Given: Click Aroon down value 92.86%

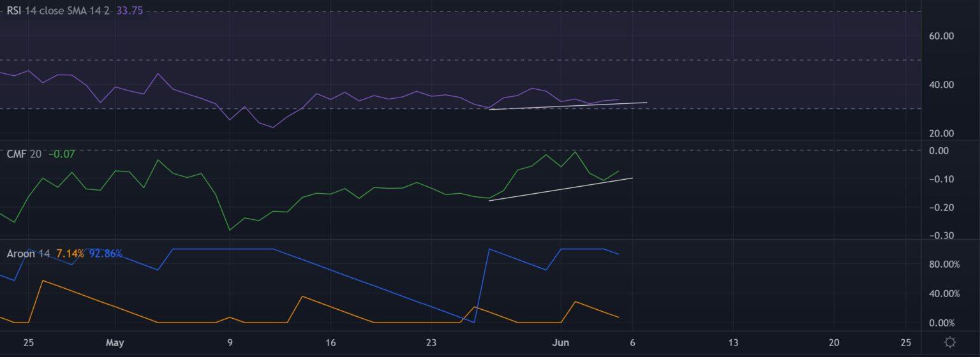Looking at the screenshot, I should [105, 254].
